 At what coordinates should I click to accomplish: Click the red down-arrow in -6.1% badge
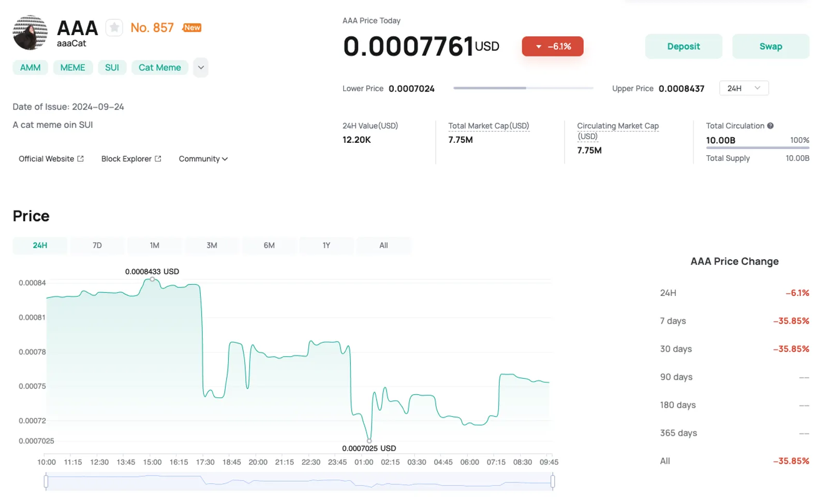tap(538, 47)
